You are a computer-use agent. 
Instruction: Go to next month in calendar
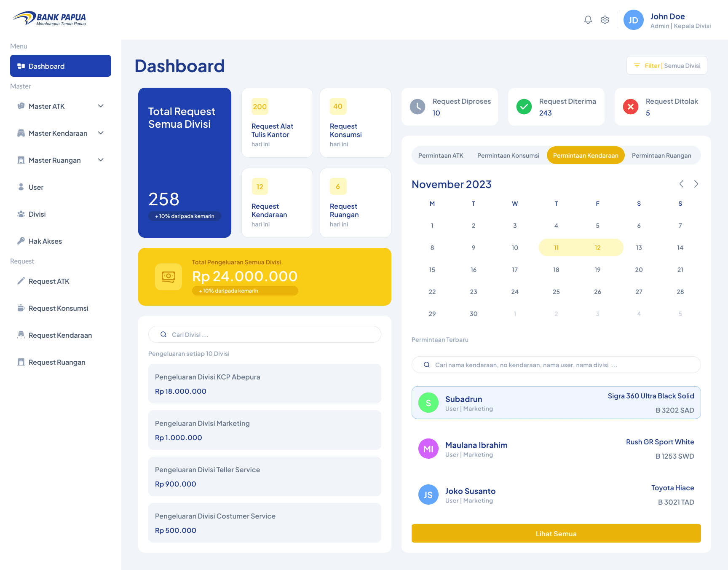pyautogui.click(x=696, y=184)
